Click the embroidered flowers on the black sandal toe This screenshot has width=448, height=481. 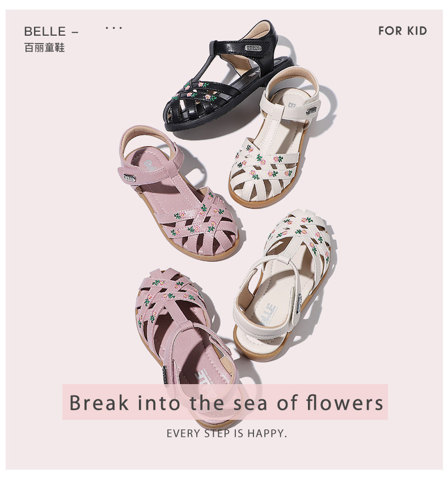pyautogui.click(x=197, y=91)
